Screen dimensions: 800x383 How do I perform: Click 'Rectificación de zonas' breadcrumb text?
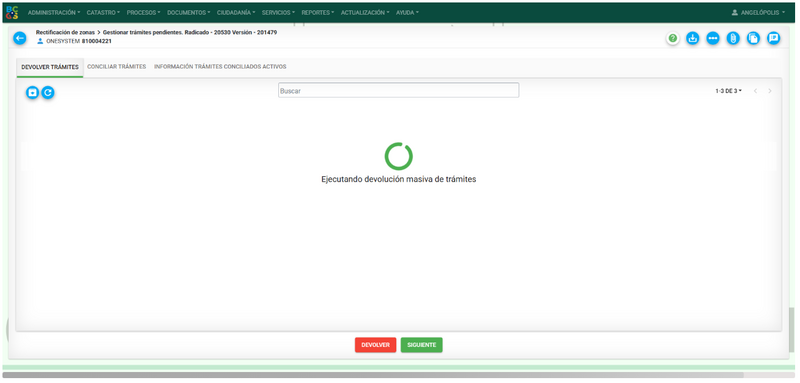(65, 32)
